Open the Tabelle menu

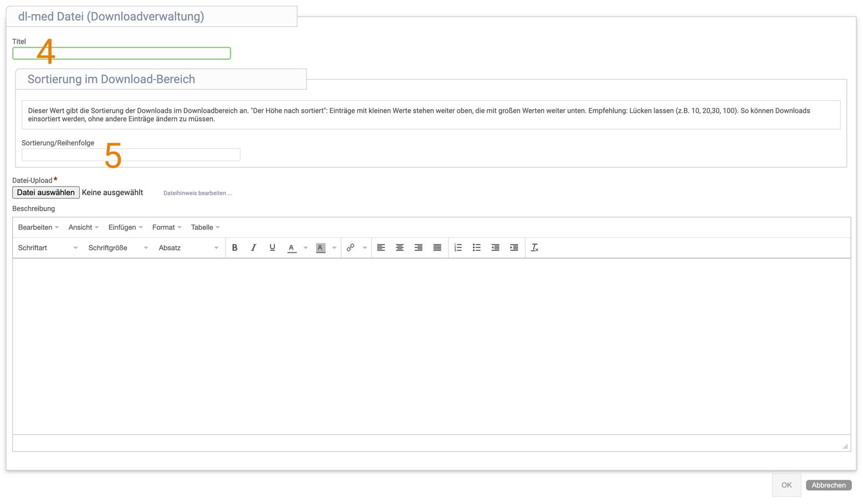[205, 228]
